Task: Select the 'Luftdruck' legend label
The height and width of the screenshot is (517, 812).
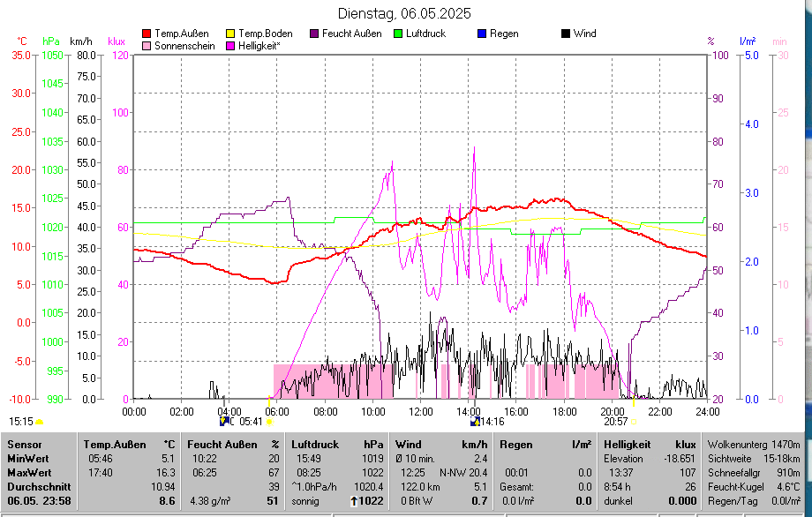Action: (425, 34)
